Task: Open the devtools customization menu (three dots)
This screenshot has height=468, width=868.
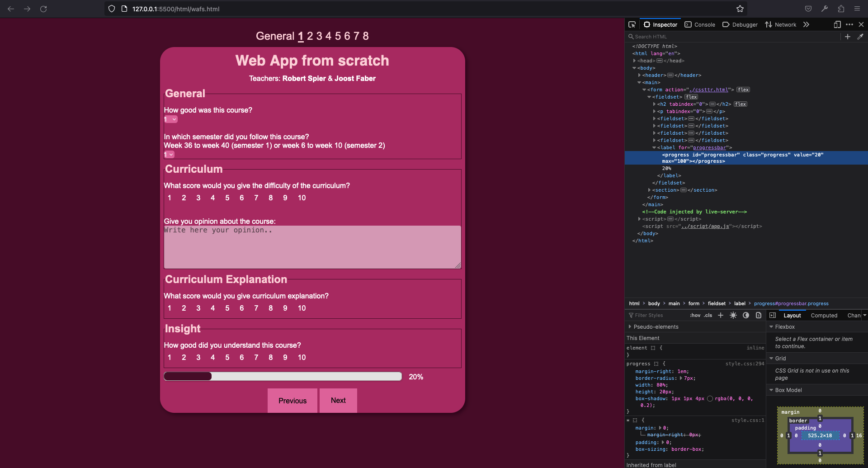Action: (x=849, y=24)
